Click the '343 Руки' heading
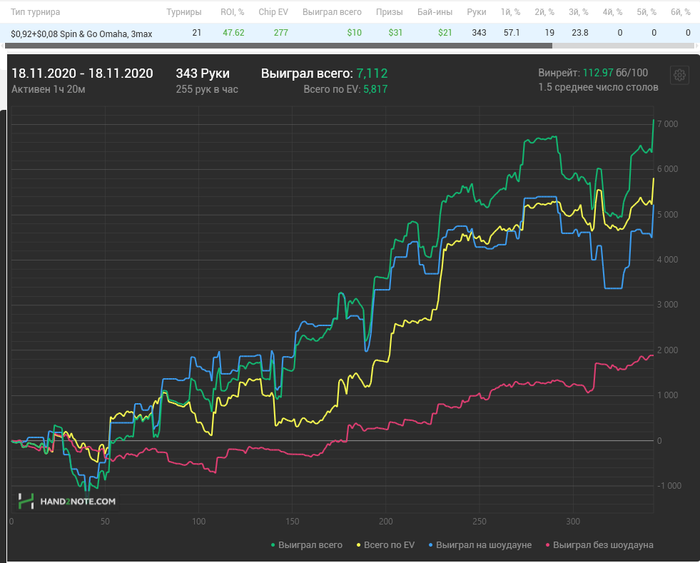The image size is (700, 563). [203, 74]
